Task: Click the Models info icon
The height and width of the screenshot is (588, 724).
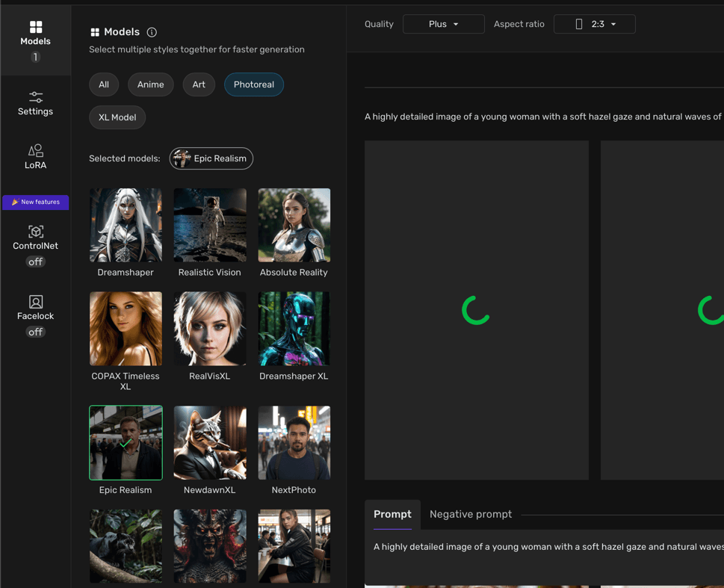Action: coord(152,32)
